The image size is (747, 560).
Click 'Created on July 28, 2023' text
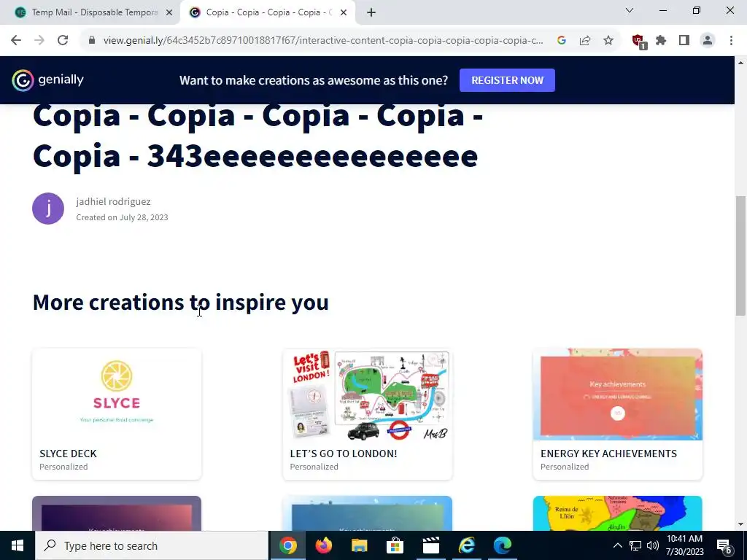click(x=122, y=217)
